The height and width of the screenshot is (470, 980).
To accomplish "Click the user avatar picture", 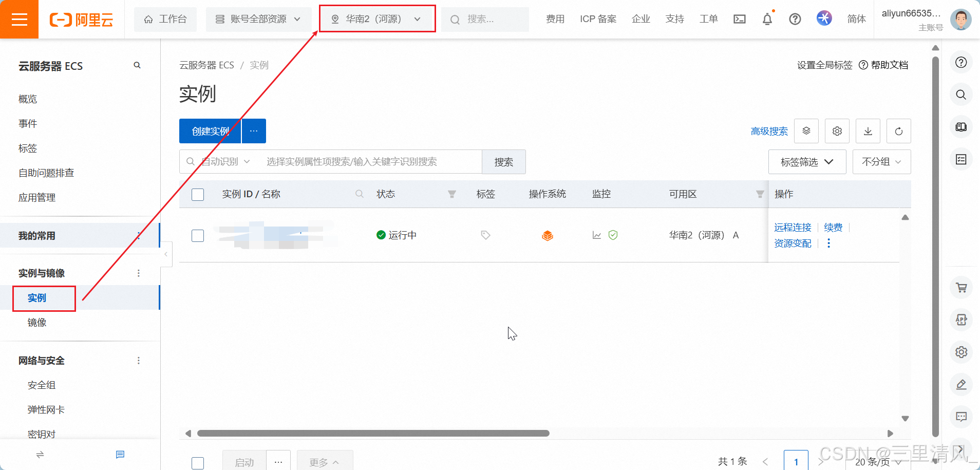I will tap(960, 20).
